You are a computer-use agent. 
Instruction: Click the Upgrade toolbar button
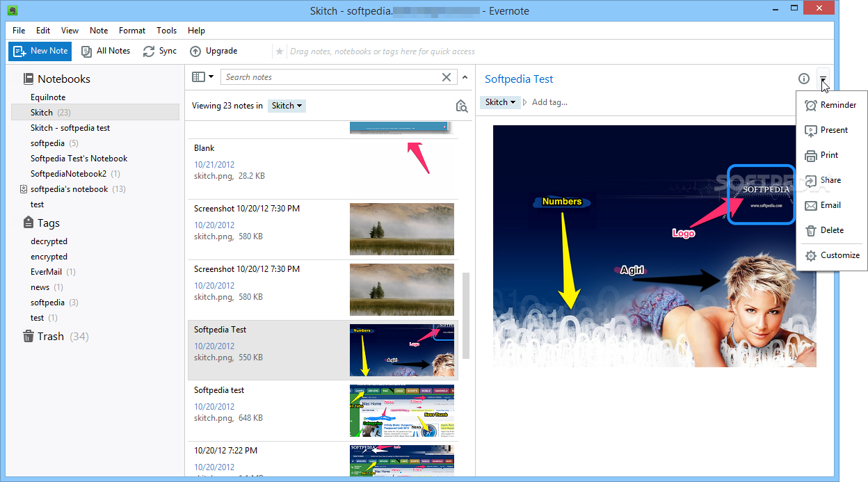214,51
